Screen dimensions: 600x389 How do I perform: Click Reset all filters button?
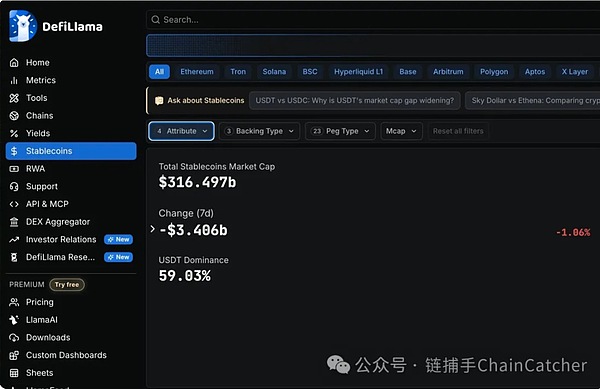click(458, 131)
